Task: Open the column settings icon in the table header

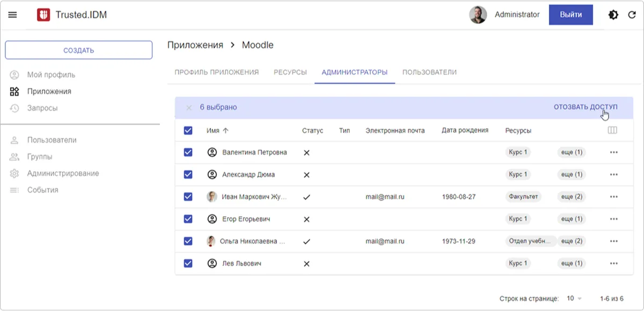Action: pyautogui.click(x=612, y=130)
